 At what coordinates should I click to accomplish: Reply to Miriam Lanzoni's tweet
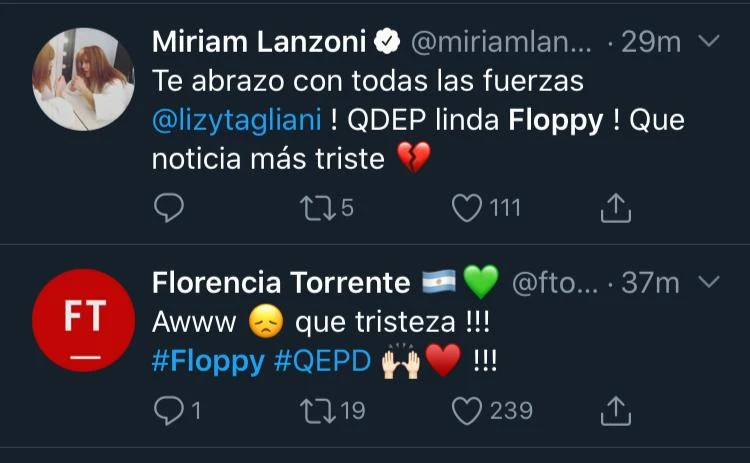click(x=170, y=208)
